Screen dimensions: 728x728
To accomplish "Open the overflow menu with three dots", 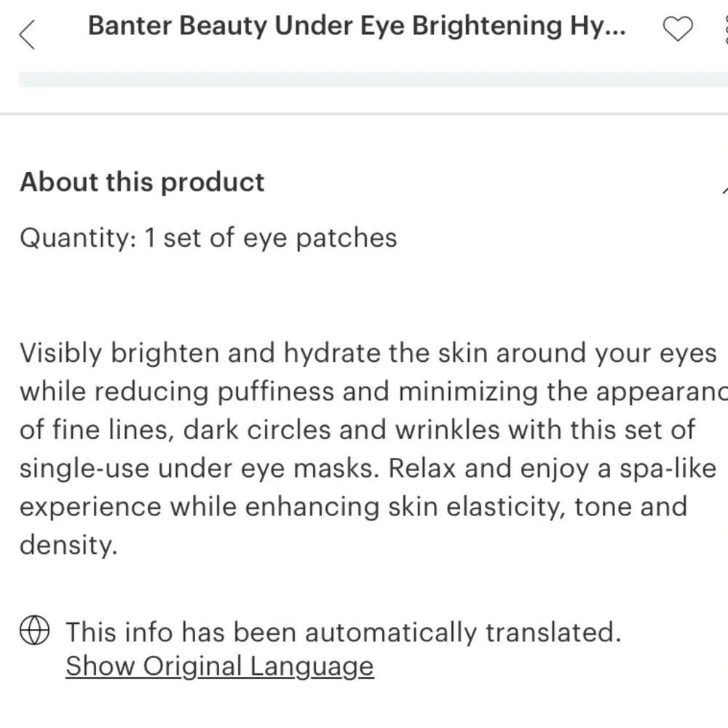I will (726, 31).
